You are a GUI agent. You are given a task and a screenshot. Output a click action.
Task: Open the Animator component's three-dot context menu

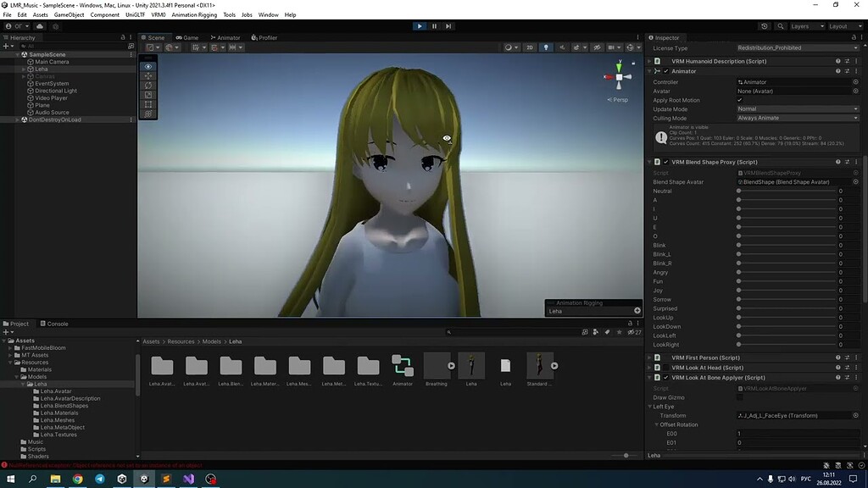(855, 71)
